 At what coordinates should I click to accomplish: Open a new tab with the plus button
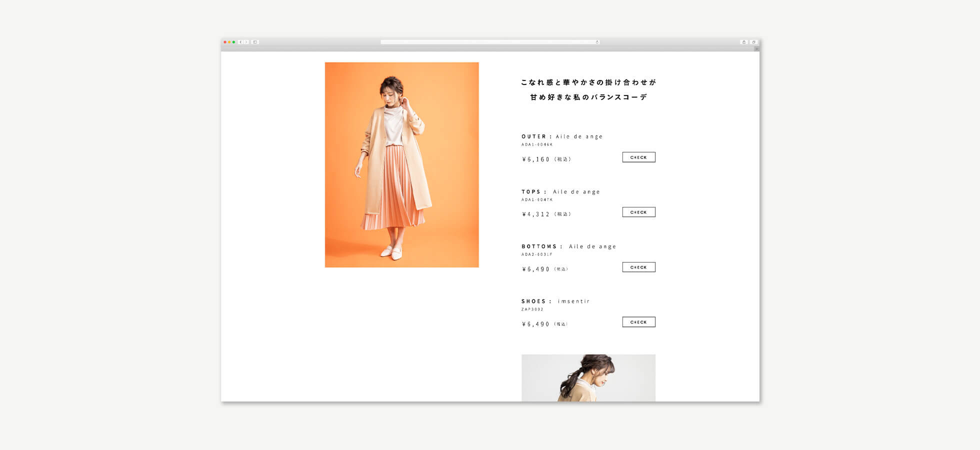point(756,48)
